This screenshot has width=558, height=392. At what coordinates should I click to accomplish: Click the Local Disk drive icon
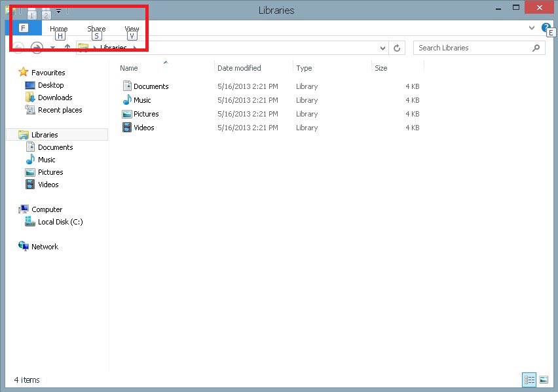point(30,221)
